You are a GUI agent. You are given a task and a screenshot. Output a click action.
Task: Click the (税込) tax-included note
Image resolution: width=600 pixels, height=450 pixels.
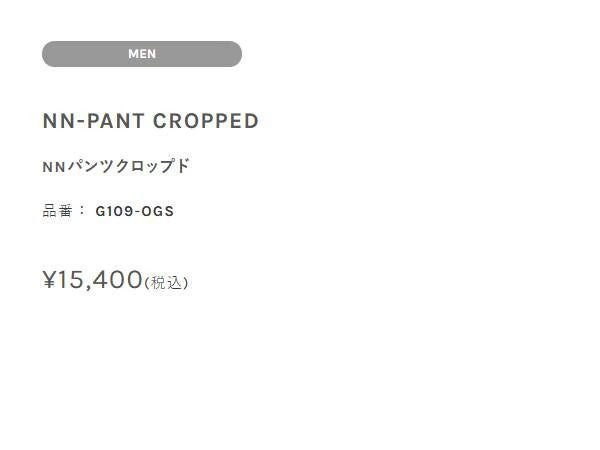(x=166, y=283)
